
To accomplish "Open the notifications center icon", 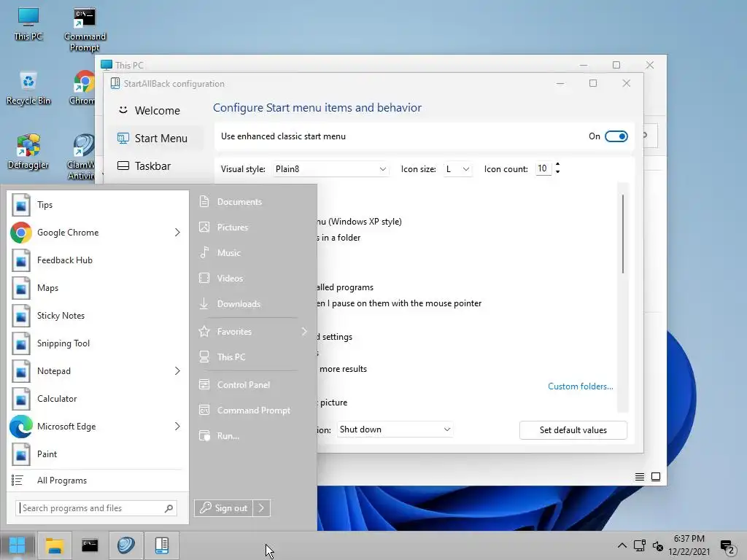I will coord(727,547).
